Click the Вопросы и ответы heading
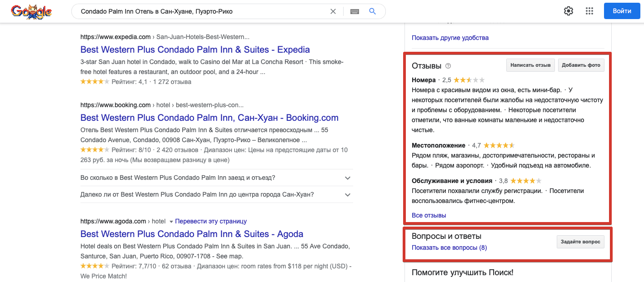The height and width of the screenshot is (282, 644). pyautogui.click(x=446, y=236)
